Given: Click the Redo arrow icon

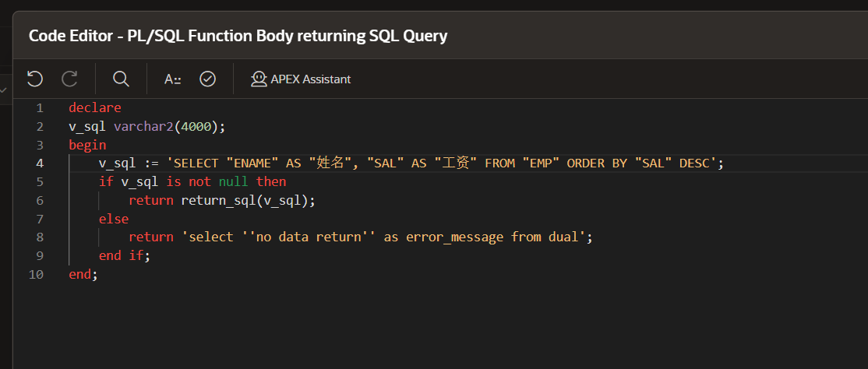Looking at the screenshot, I should (69, 79).
